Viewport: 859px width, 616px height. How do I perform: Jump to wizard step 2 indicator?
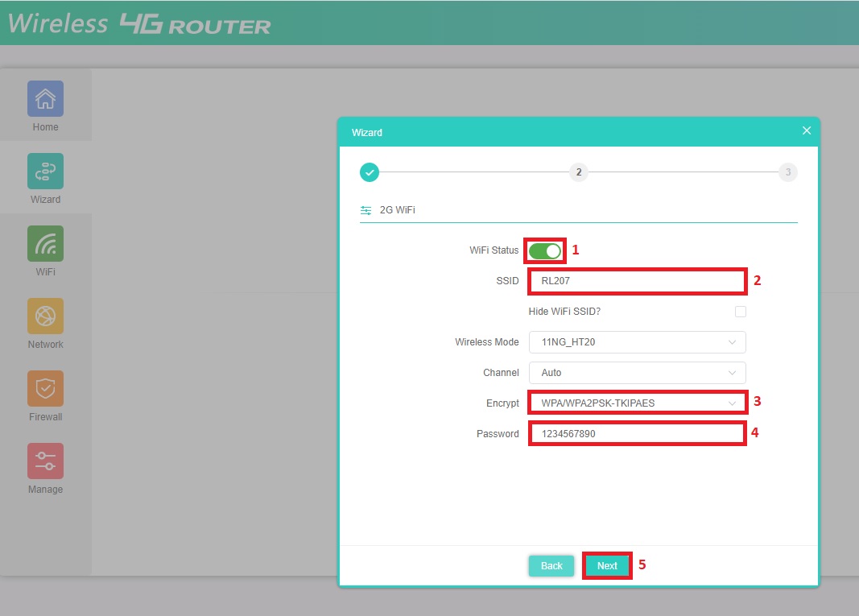click(x=578, y=172)
